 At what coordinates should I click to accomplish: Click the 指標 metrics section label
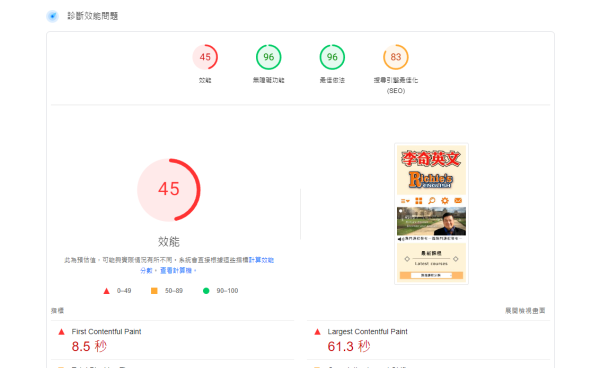coord(57,311)
